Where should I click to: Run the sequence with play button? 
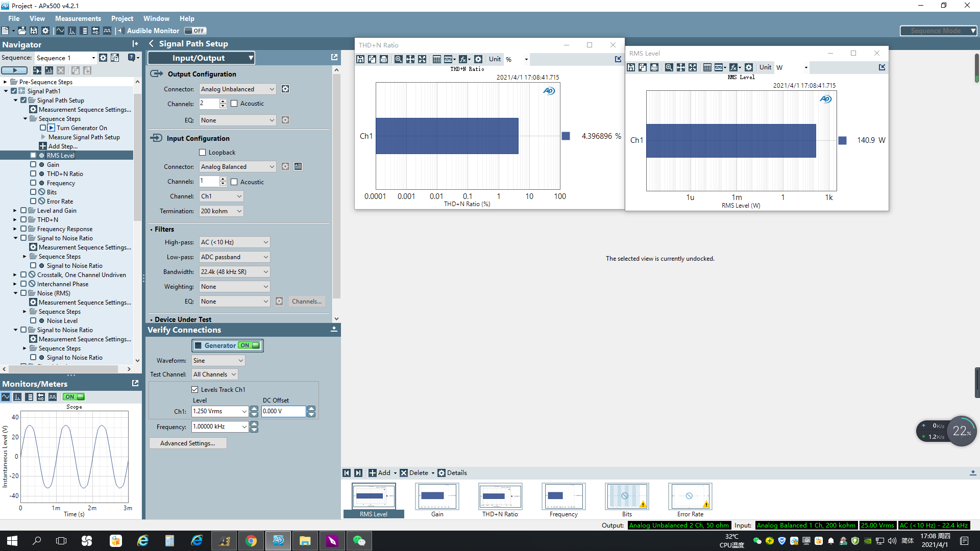14,70
